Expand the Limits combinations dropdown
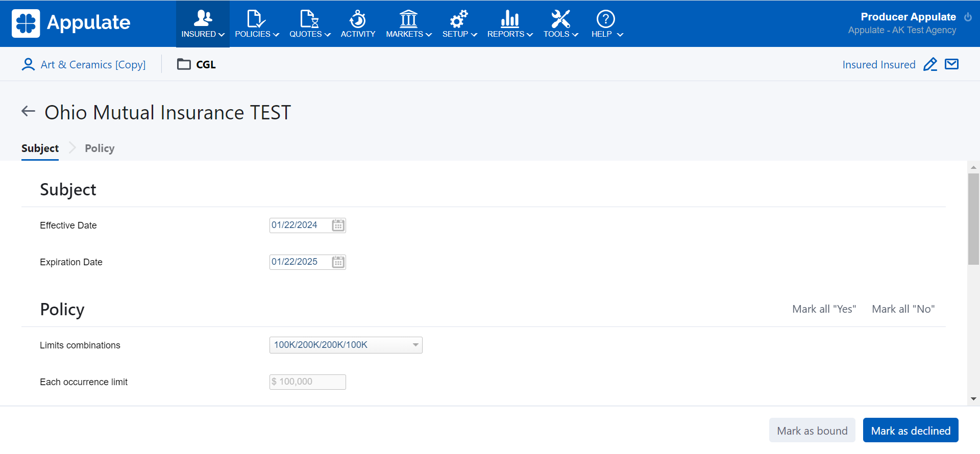Image resolution: width=980 pixels, height=454 pixels. 415,345
